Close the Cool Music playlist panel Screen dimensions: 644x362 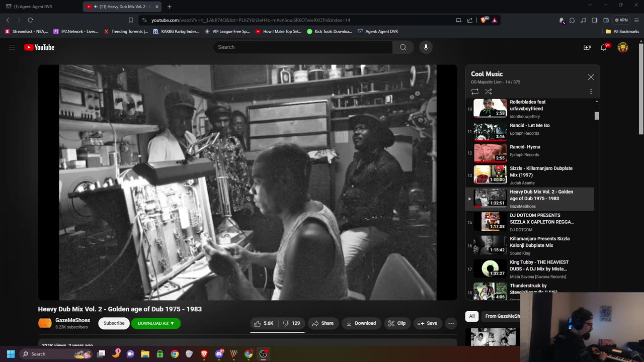[591, 77]
